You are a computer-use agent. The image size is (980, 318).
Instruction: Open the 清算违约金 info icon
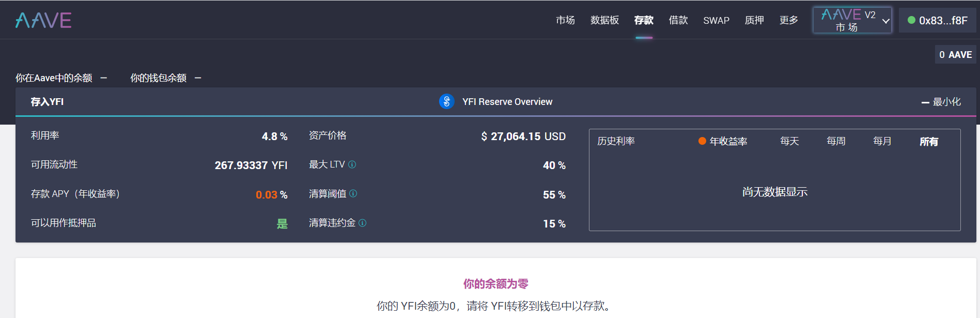[362, 223]
